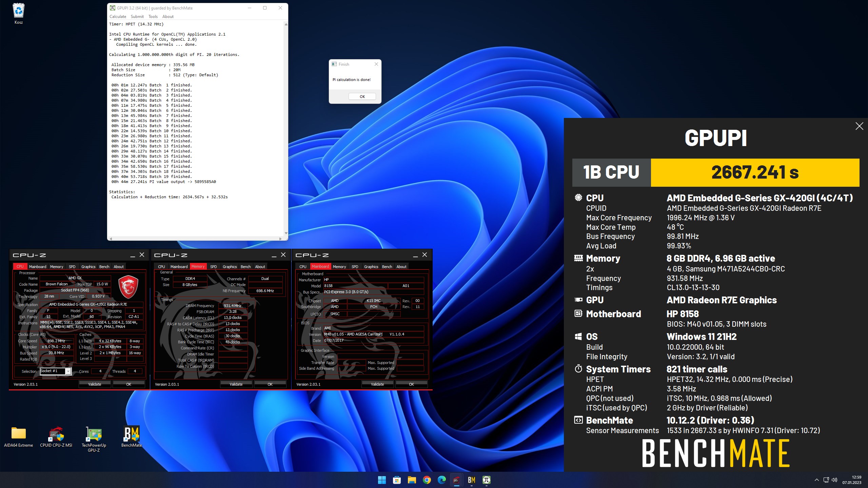Select Mainboard tab in second CPU-Z window
Image resolution: width=868 pixels, height=488 pixels.
(179, 267)
